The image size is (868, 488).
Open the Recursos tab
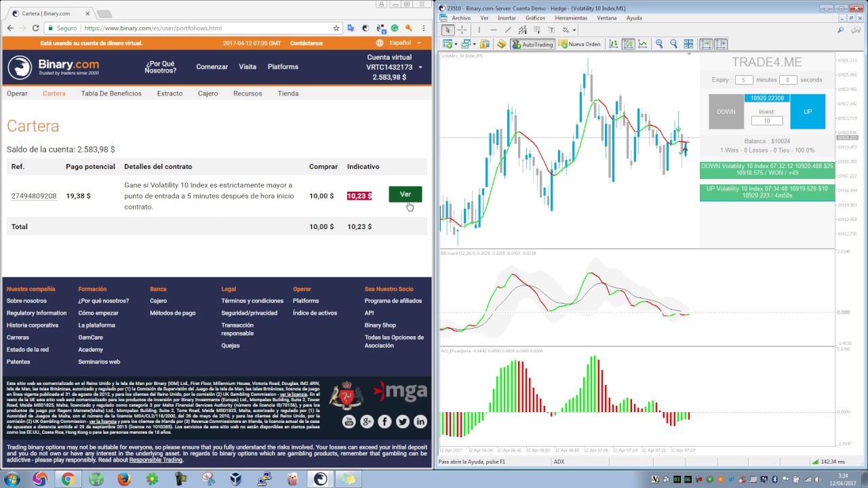click(248, 94)
